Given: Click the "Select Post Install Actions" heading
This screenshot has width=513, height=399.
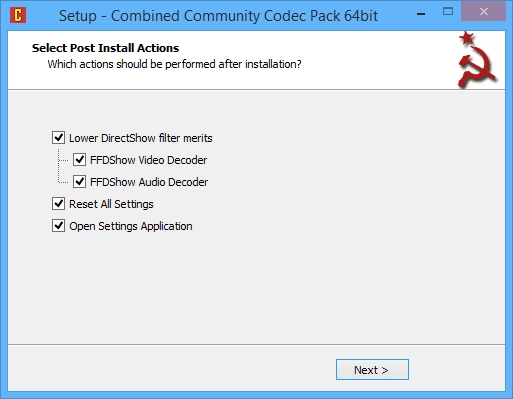Looking at the screenshot, I should click(x=105, y=48).
